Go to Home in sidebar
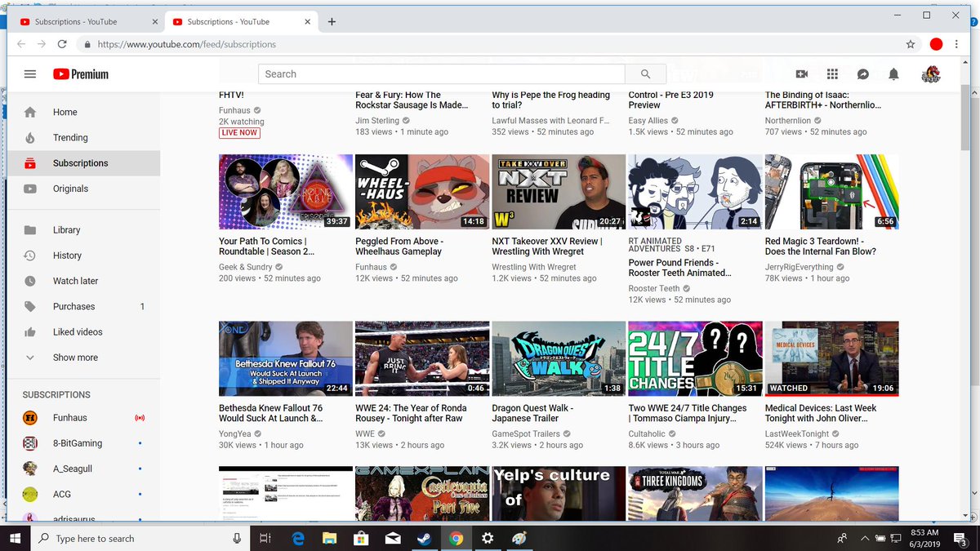980x551 pixels. pos(83,112)
